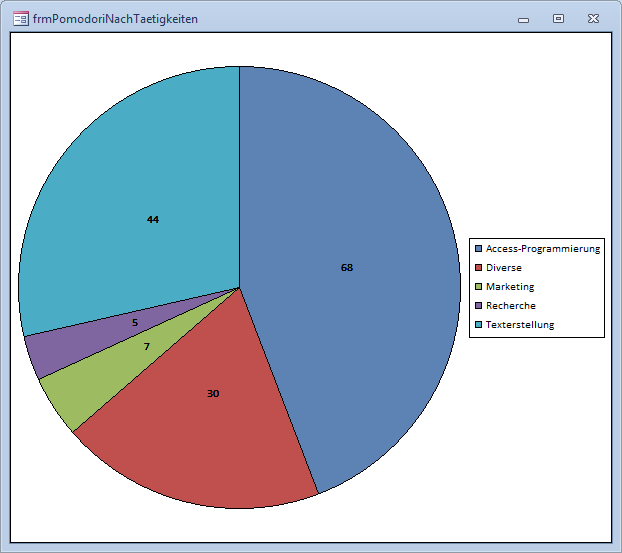Select the Diverse legend label

click(x=504, y=268)
